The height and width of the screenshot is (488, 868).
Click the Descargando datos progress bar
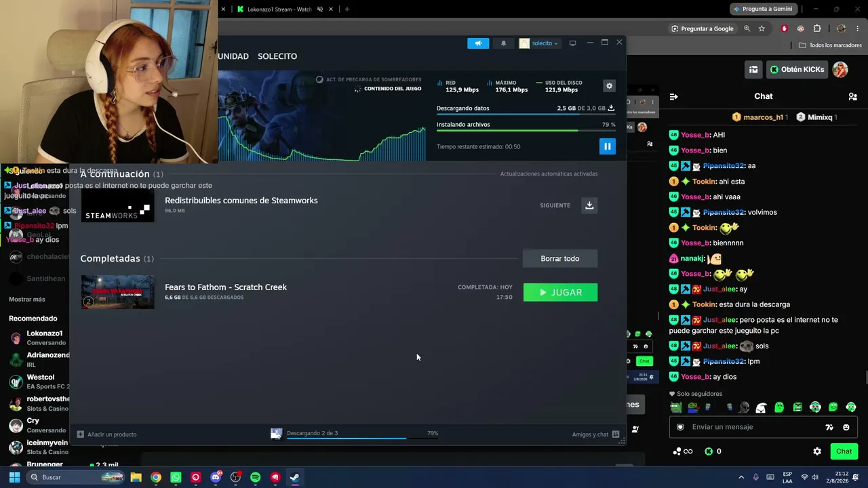(526, 115)
